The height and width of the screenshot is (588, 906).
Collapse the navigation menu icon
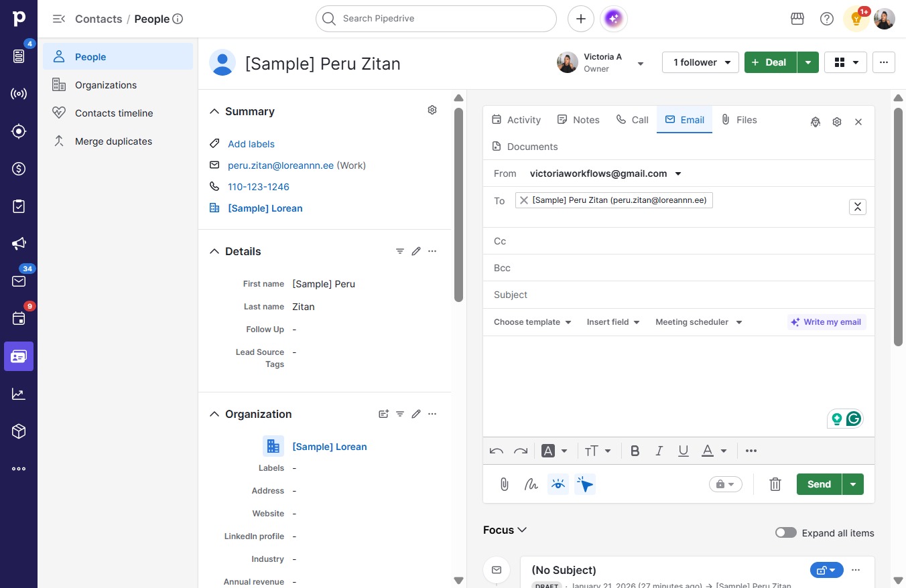tap(59, 19)
